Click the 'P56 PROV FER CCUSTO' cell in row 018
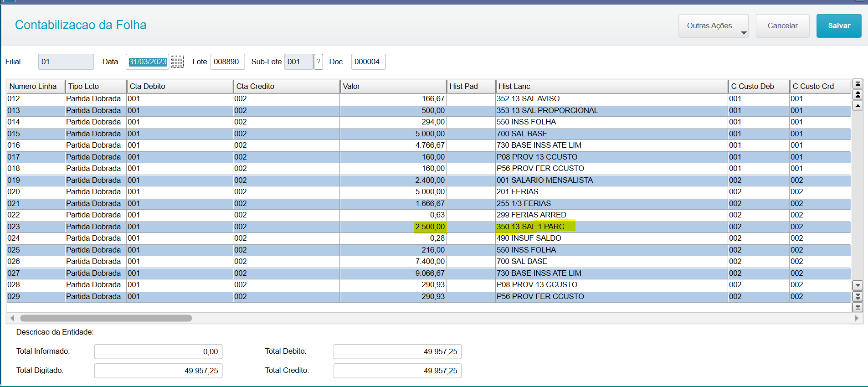This screenshot has height=387, width=868. (x=612, y=169)
